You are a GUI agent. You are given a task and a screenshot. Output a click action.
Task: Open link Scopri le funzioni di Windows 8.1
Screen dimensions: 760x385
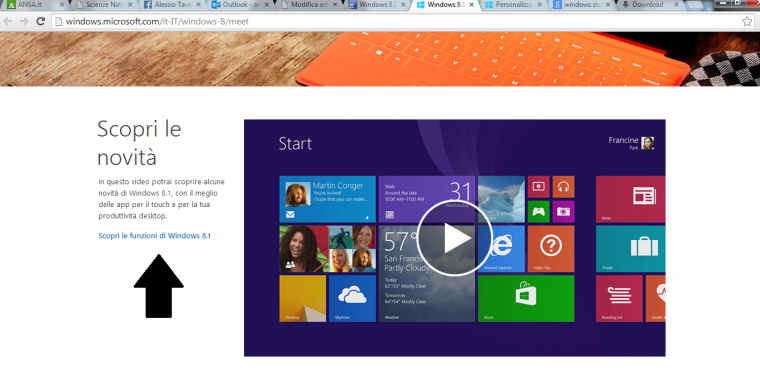(155, 236)
